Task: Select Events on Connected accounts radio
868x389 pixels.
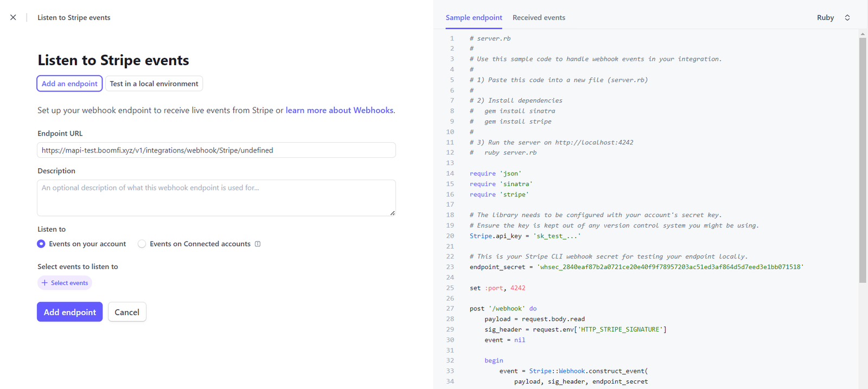Action: (142, 244)
